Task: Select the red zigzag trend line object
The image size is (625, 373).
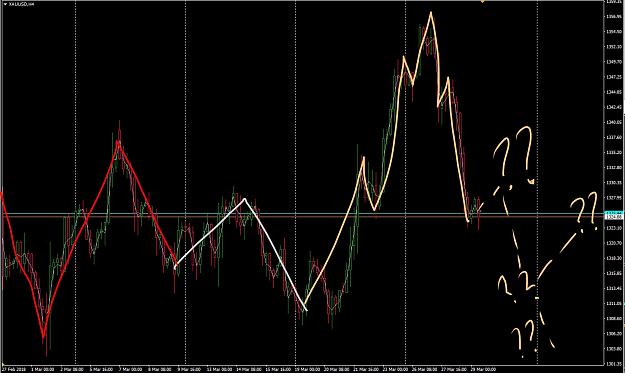Action: click(x=88, y=239)
